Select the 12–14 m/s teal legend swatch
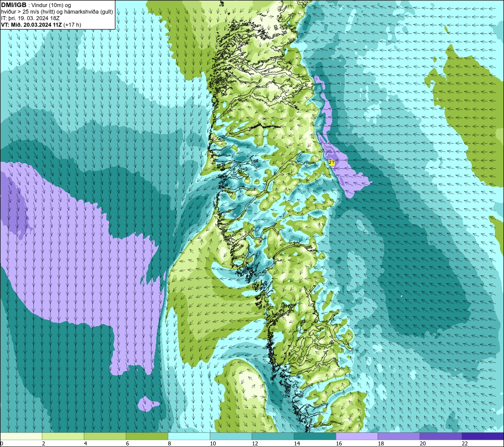 pyautogui.click(x=273, y=436)
